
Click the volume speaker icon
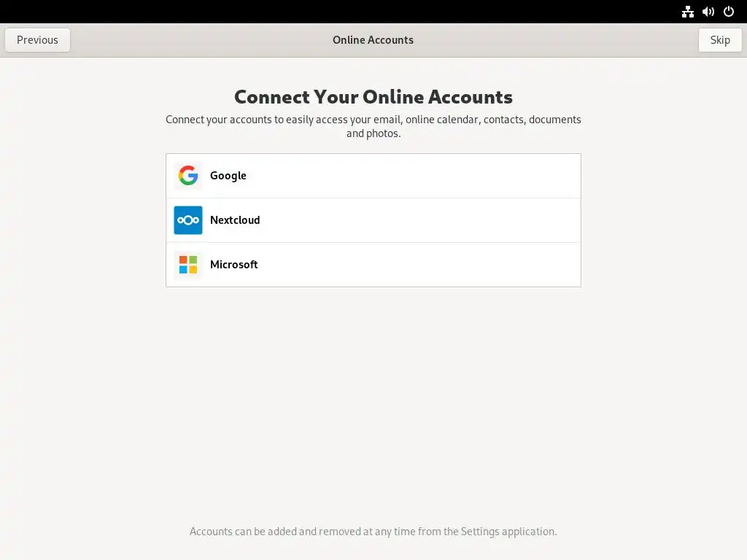click(x=708, y=12)
